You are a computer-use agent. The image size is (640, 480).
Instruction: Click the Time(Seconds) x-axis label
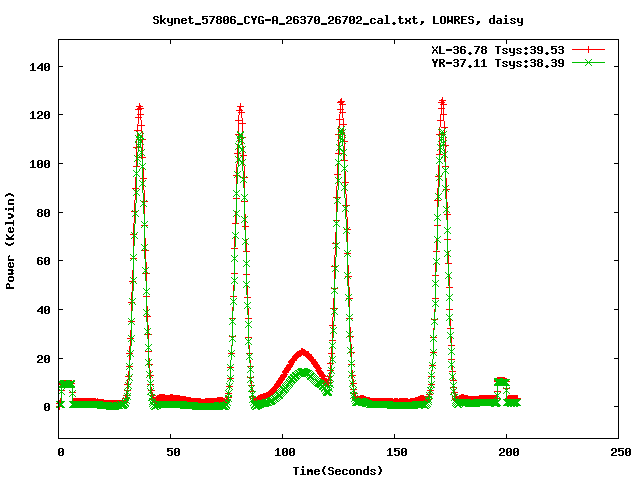click(338, 471)
